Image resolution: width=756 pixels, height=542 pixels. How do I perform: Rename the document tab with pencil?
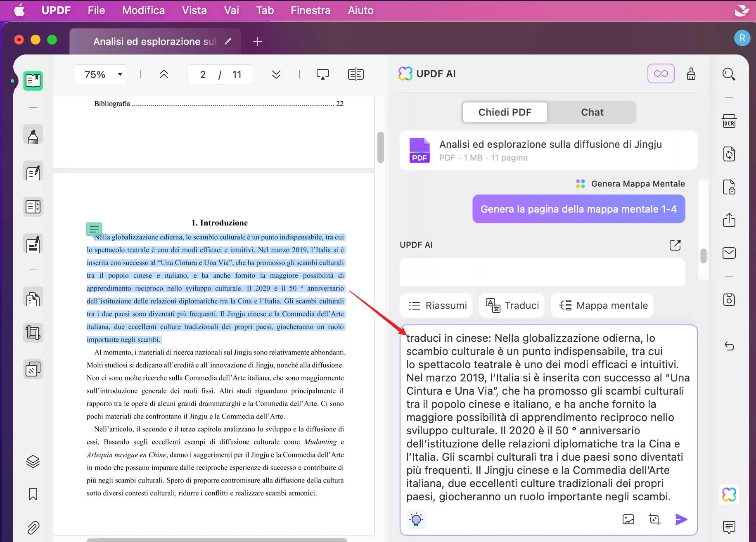pyautogui.click(x=228, y=41)
